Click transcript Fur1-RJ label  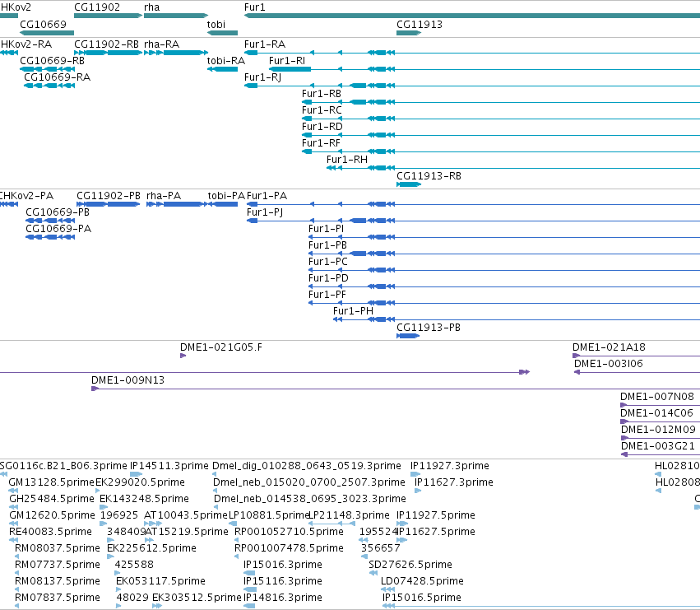[x=262, y=77]
